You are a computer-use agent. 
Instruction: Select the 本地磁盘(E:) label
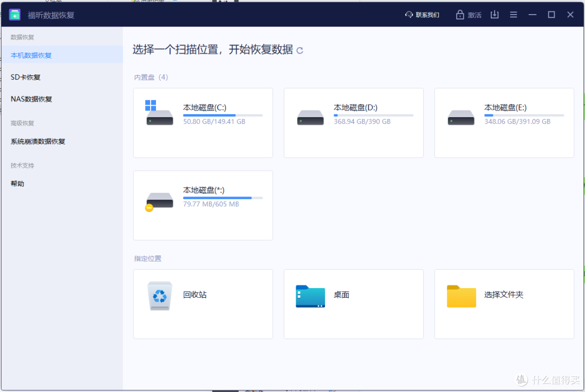click(x=505, y=107)
